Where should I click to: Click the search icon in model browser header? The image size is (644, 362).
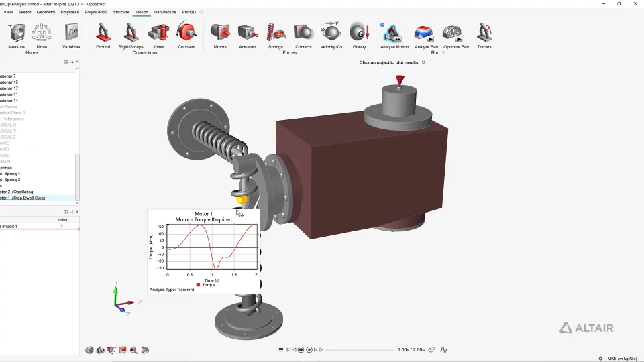(72, 62)
